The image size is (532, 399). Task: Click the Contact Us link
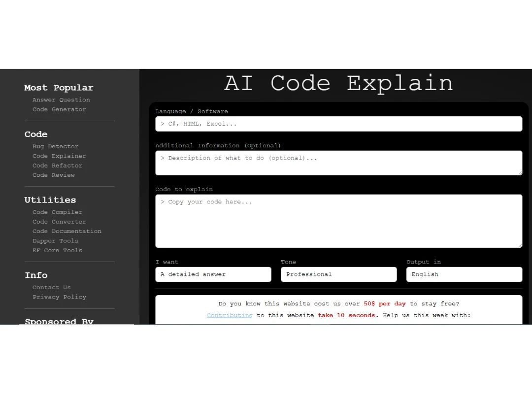pos(51,288)
